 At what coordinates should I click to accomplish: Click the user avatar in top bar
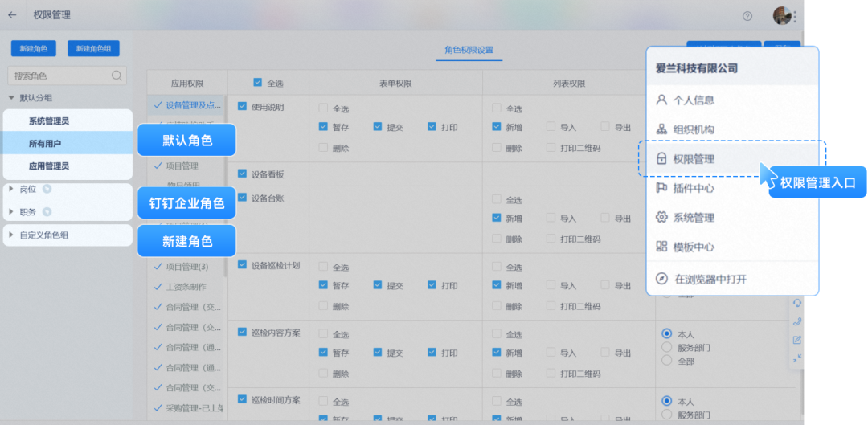781,15
